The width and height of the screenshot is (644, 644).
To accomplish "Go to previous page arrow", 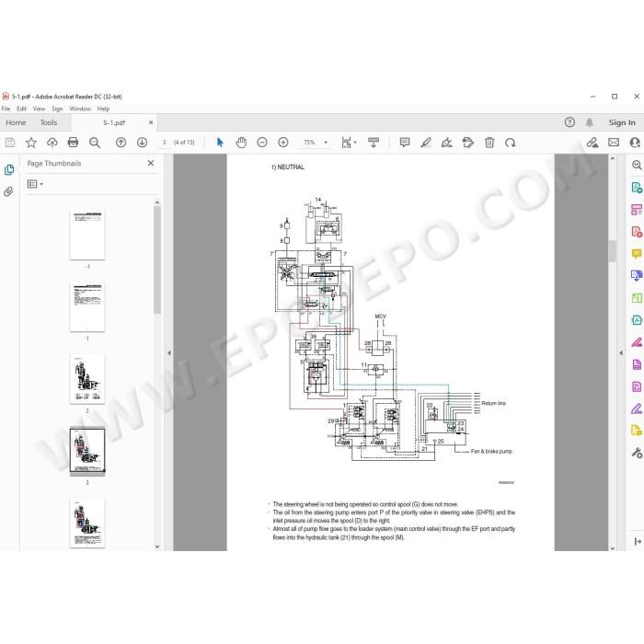I will click(x=121, y=143).
